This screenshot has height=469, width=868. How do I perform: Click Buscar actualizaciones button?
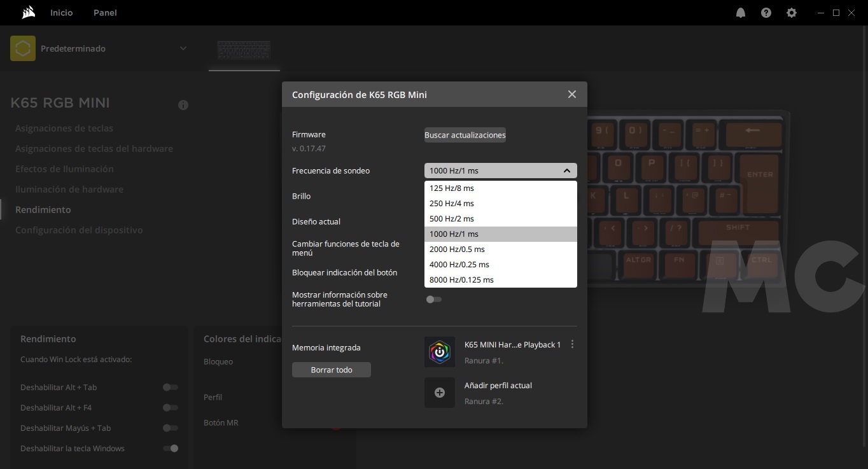click(x=465, y=135)
